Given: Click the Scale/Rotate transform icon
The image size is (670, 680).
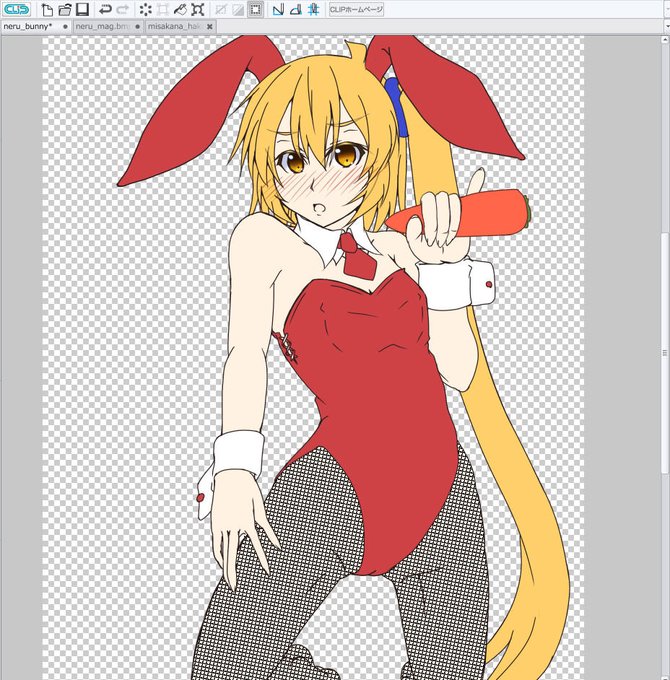Looking at the screenshot, I should [x=198, y=10].
